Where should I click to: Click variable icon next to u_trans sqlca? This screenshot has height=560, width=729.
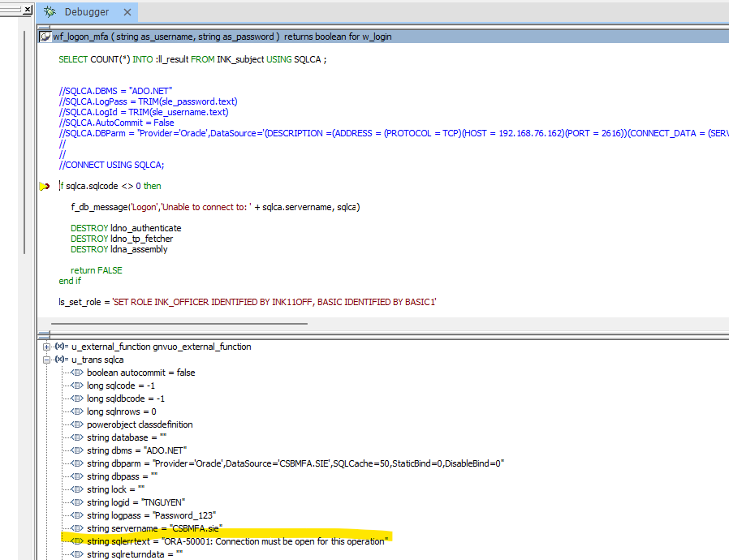tap(62, 360)
